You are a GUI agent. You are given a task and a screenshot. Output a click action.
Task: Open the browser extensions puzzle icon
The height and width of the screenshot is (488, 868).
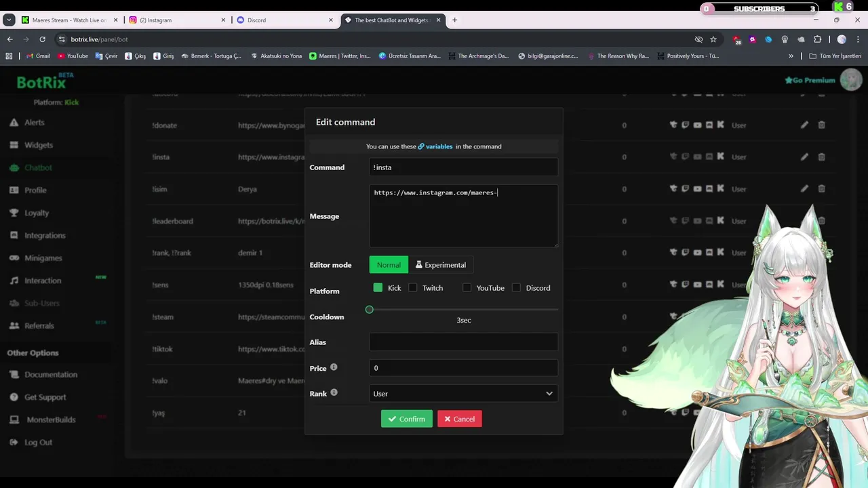[818, 39]
